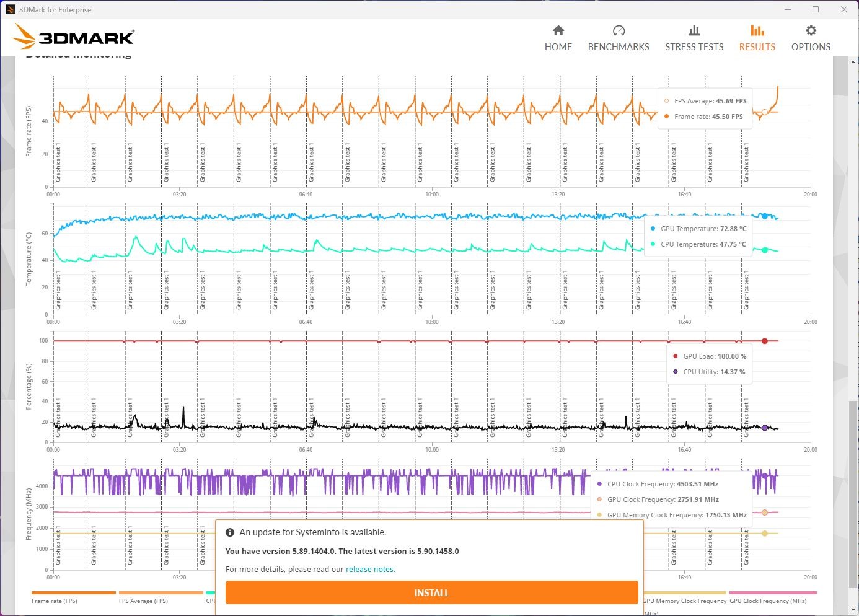Click 'FPS Average: 45.69 FPS' tooltip text

click(710, 101)
